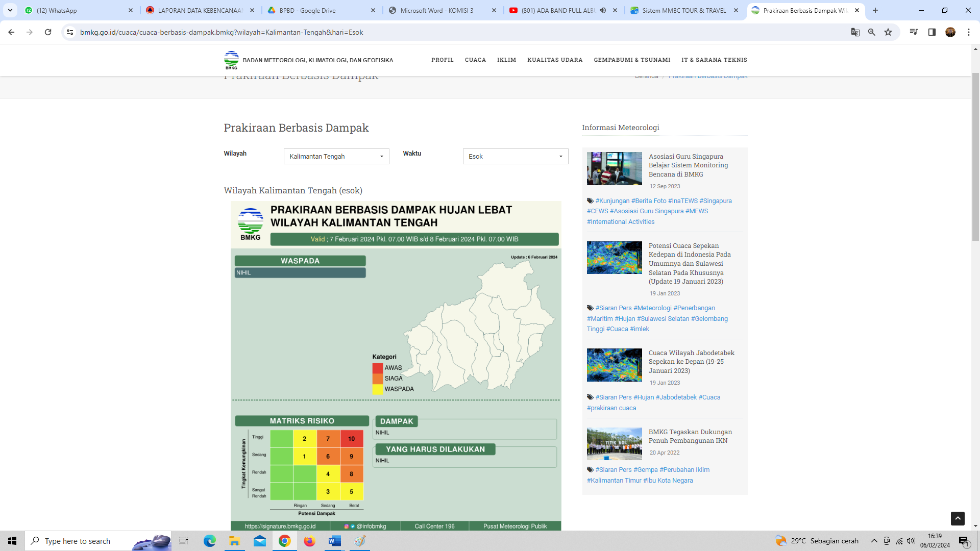Open the volume control in system tray
This screenshot has height=551, width=980.
pos(911,541)
